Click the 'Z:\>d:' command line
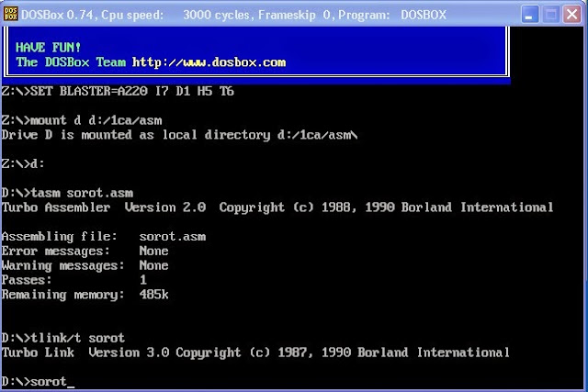Screen dimensions: 588x392 click(23, 163)
